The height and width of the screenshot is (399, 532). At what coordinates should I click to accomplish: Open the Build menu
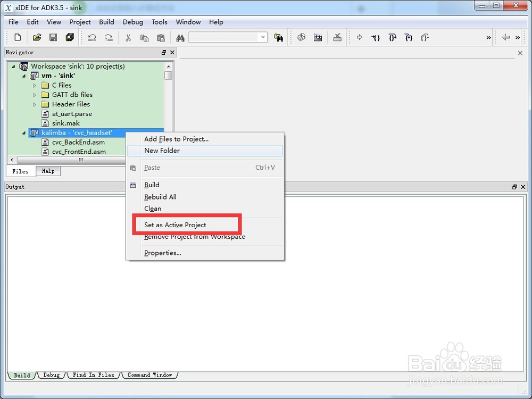106,22
